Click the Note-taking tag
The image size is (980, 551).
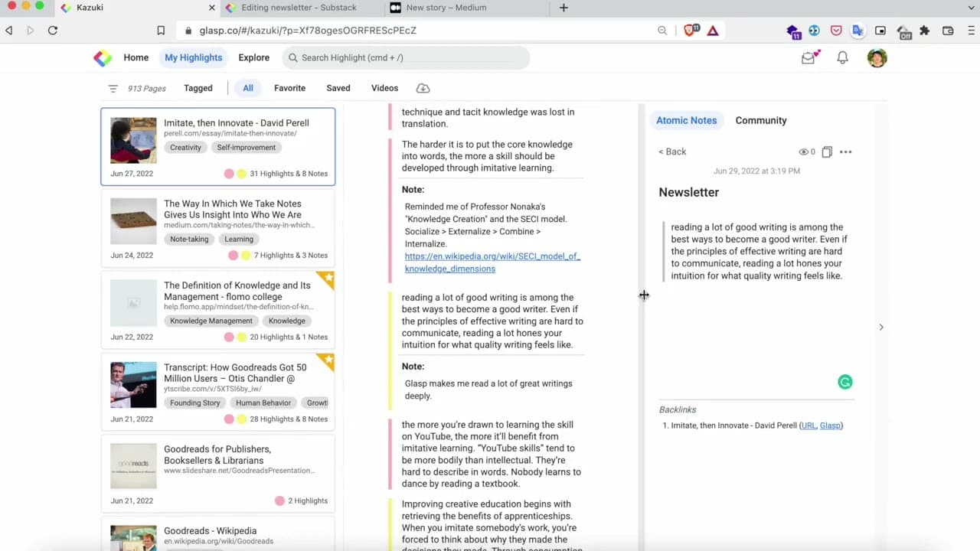tap(189, 240)
